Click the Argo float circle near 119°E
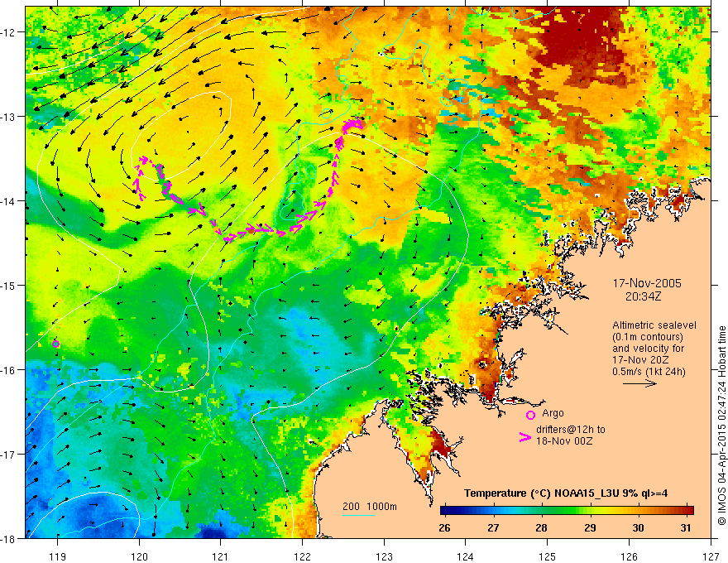Image resolution: width=728 pixels, height=563 pixels. point(55,344)
